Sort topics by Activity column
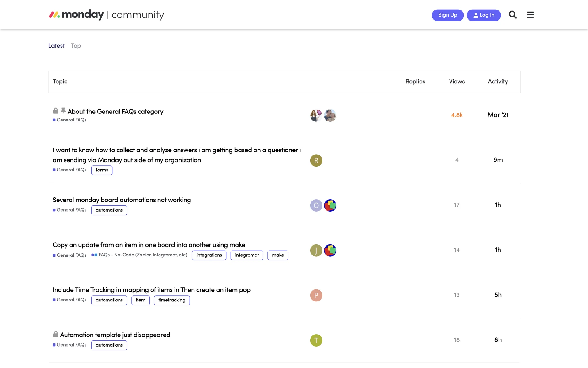This screenshot has height=368, width=588. tap(498, 82)
